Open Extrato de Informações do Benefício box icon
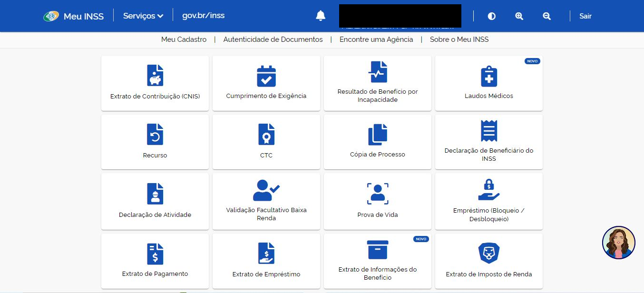This screenshot has width=644, height=293. (x=378, y=250)
